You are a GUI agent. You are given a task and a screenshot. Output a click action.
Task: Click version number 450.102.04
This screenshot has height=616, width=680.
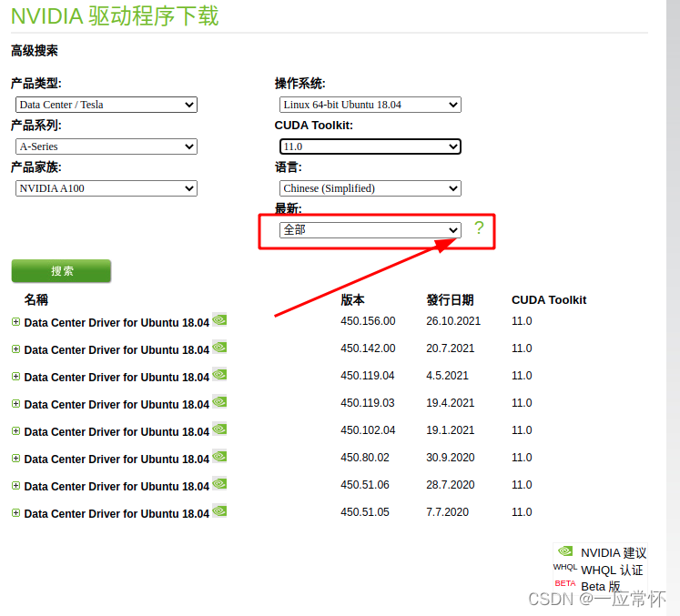(368, 430)
